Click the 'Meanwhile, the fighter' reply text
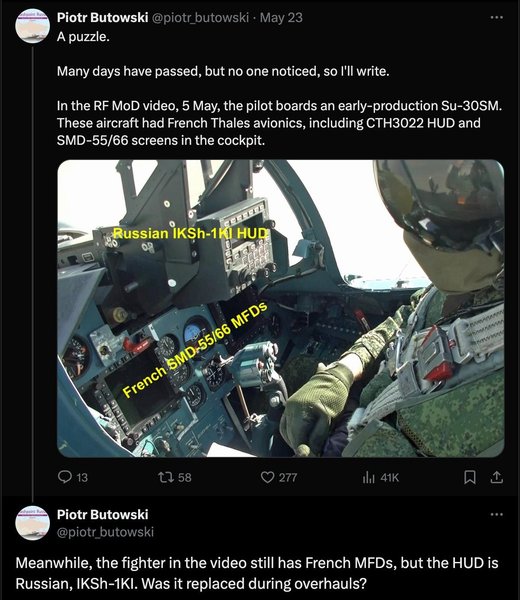This screenshot has height=600, width=520. coord(257,573)
